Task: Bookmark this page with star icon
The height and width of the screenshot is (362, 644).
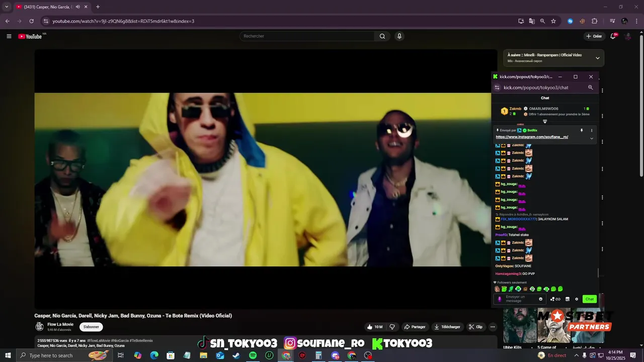Action: (x=553, y=21)
